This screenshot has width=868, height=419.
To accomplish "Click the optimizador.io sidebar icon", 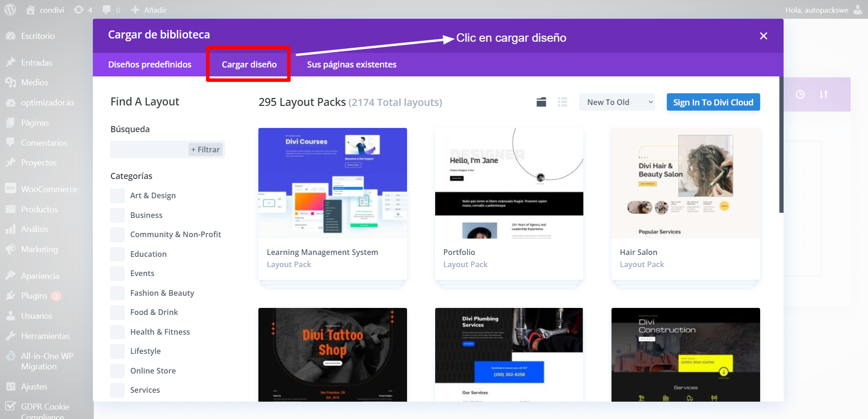I will [x=10, y=103].
